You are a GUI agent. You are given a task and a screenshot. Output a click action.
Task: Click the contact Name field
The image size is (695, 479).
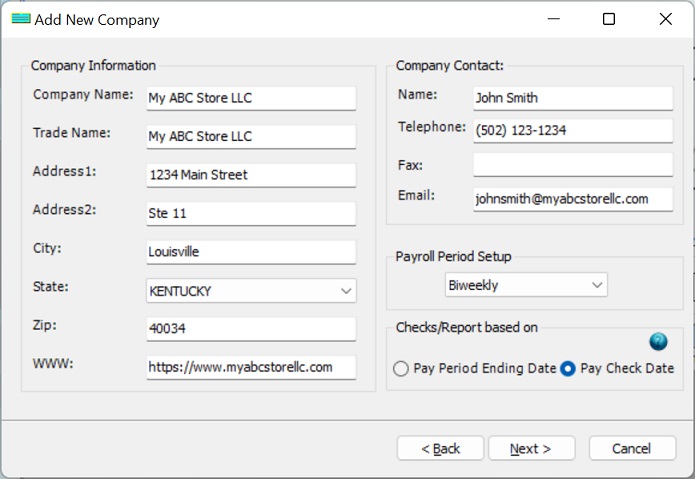pyautogui.click(x=572, y=98)
